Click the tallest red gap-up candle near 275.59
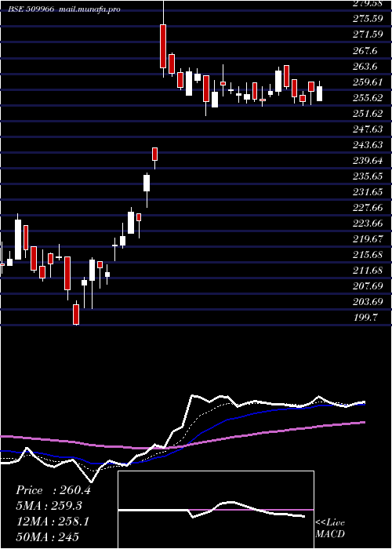Viewport: 392px width, 549px height. click(163, 45)
